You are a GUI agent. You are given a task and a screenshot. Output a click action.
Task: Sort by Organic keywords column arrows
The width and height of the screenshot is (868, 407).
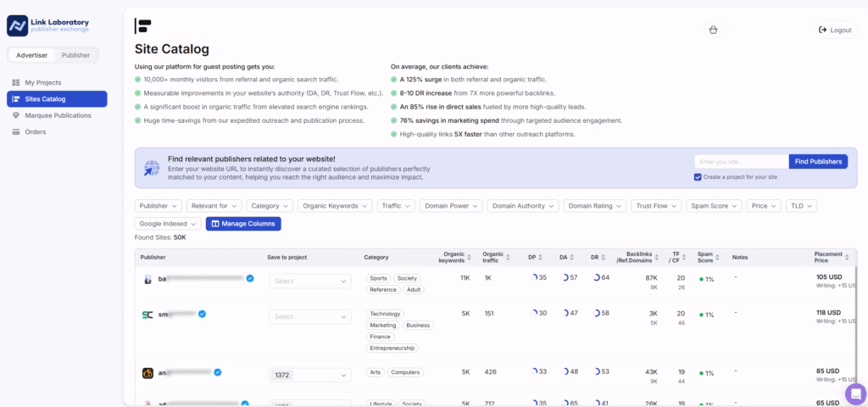[470, 257]
